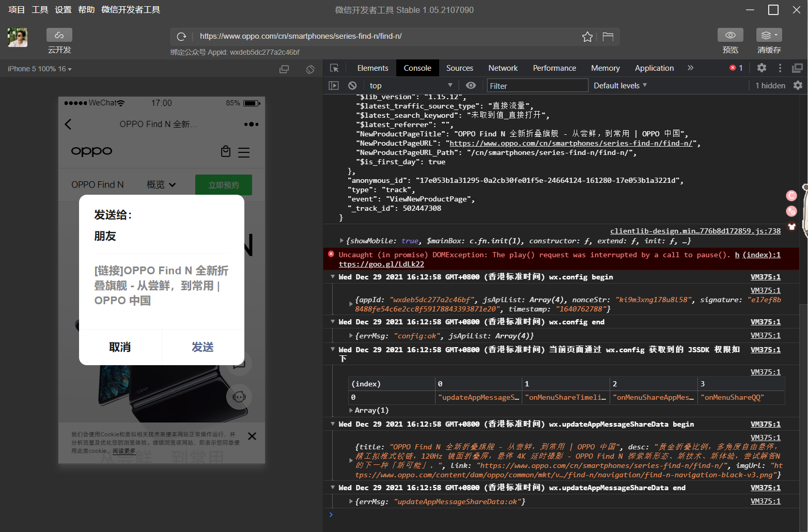Open the bookmarks folder icon in address bar

click(x=608, y=37)
